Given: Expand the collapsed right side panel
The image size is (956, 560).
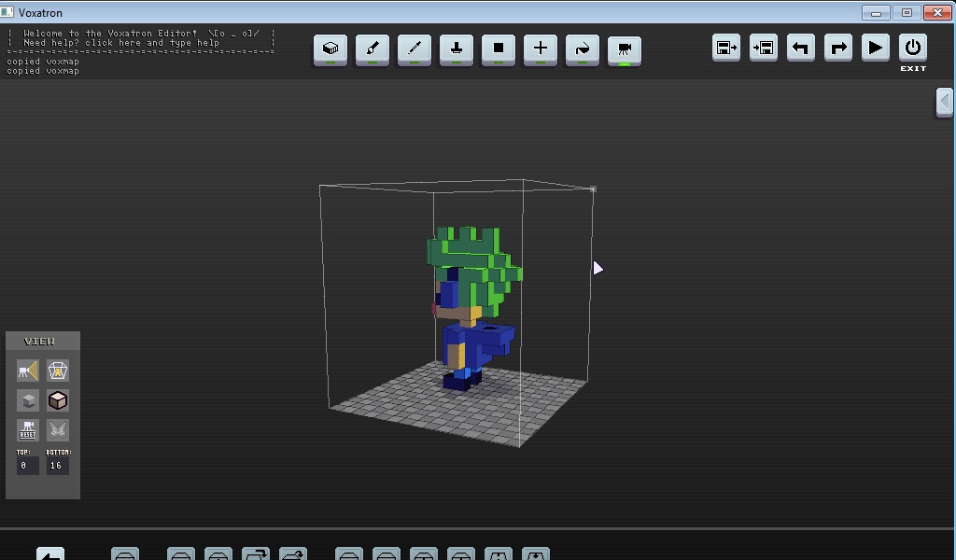Looking at the screenshot, I should coord(945,102).
